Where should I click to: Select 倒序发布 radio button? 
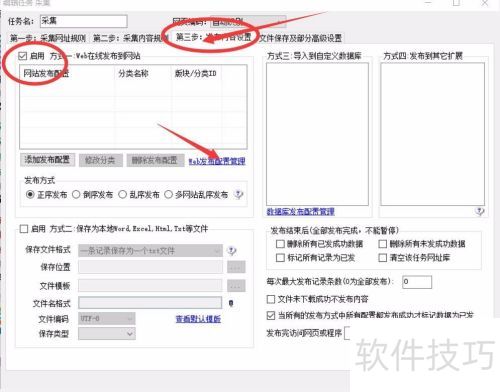(76, 194)
